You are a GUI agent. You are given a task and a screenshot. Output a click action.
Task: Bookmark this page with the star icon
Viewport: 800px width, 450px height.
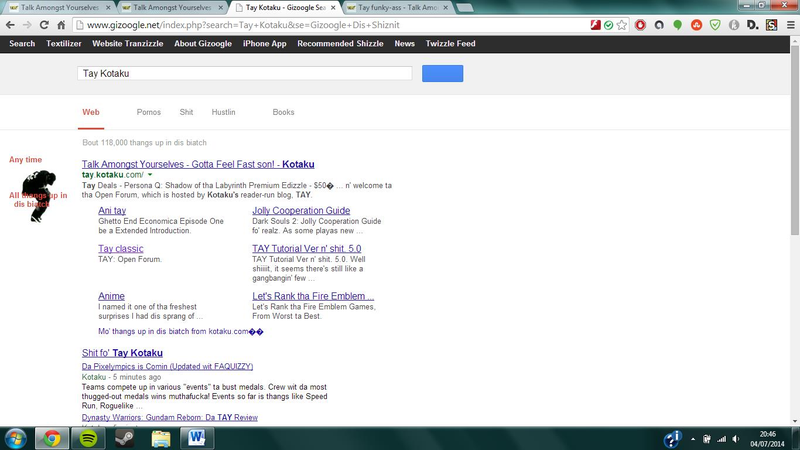coord(621,25)
